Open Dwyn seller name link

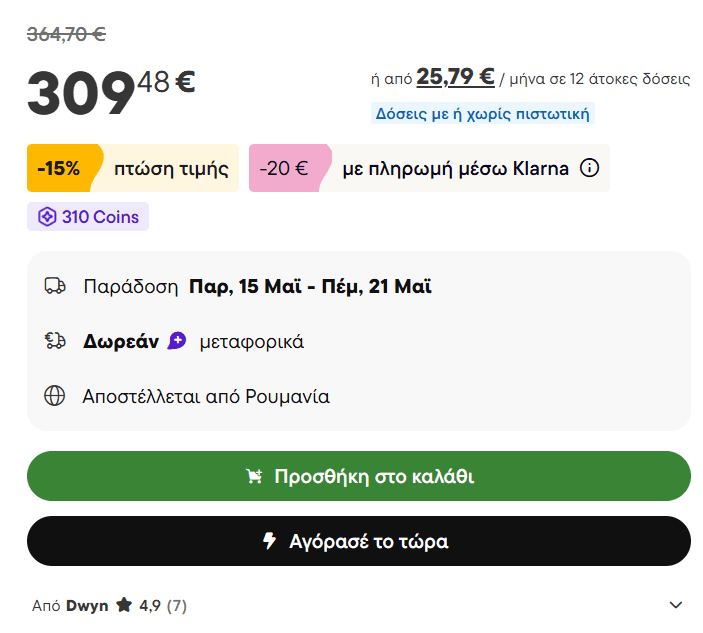87,606
